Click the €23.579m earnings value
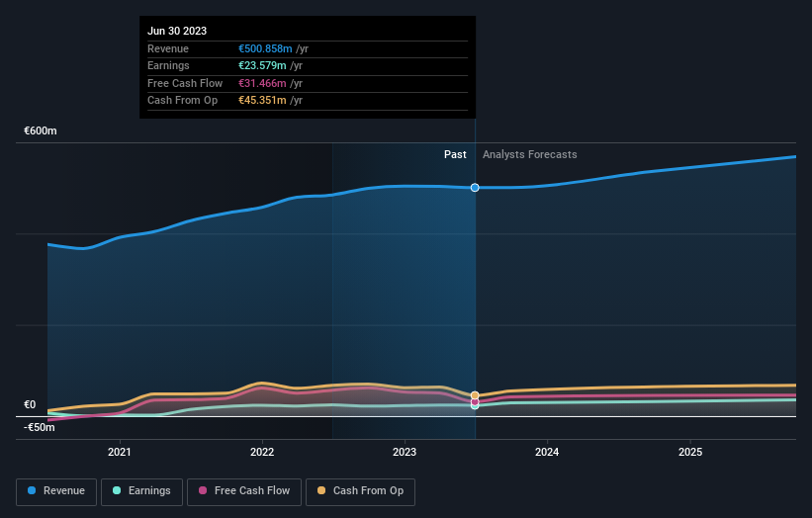The height and width of the screenshot is (518, 812). tap(262, 65)
